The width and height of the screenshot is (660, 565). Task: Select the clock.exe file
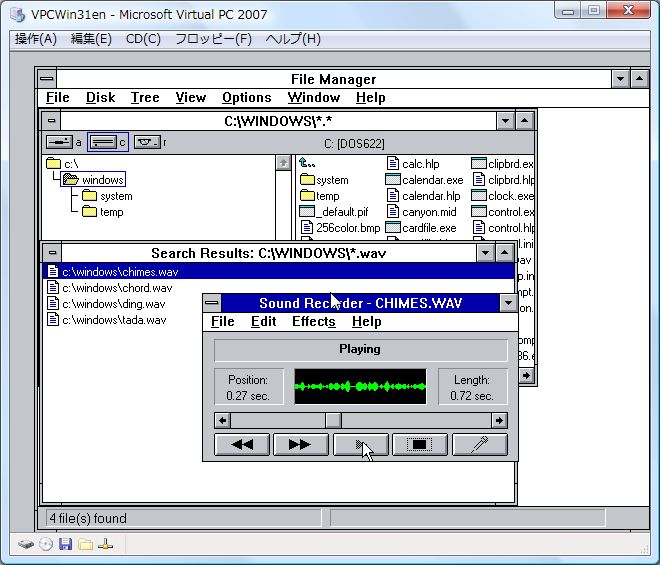(x=503, y=196)
